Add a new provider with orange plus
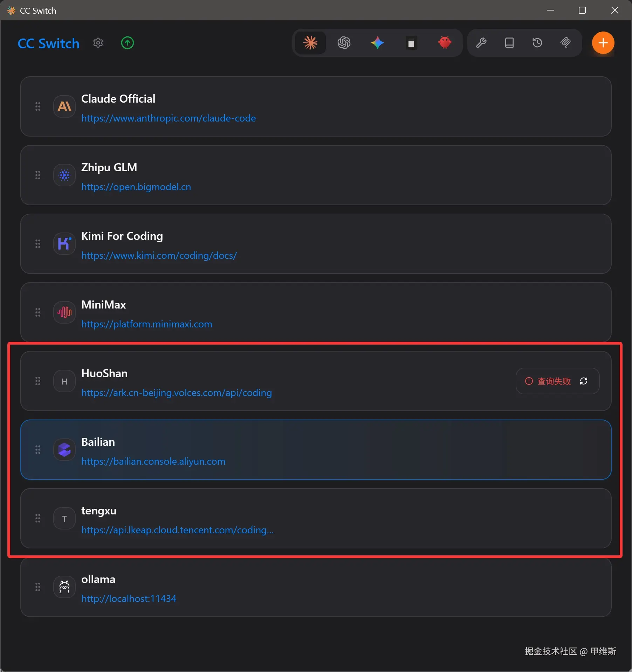 coord(603,43)
